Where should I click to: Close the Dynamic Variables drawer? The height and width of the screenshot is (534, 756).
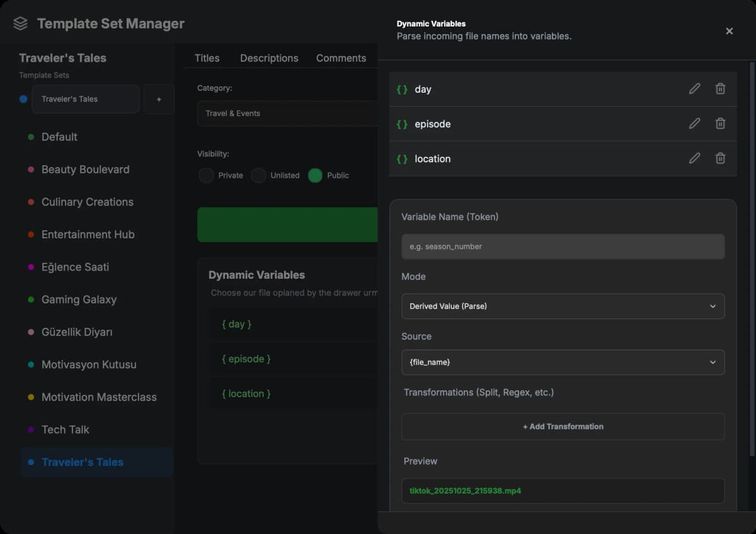[x=729, y=31]
